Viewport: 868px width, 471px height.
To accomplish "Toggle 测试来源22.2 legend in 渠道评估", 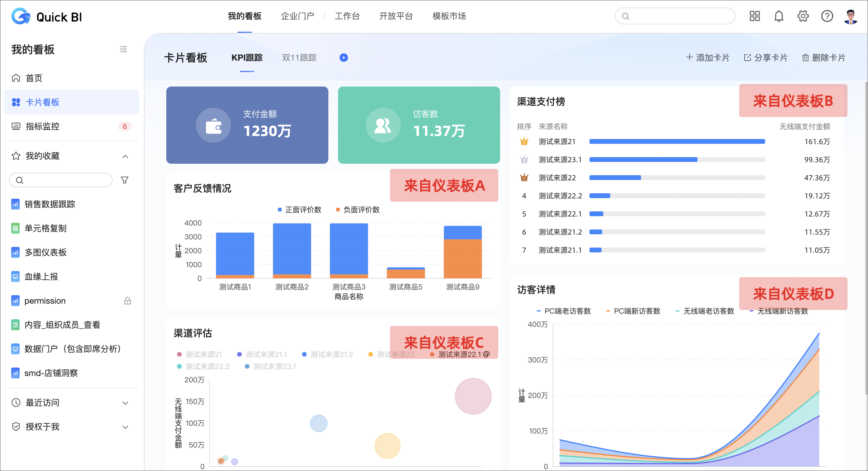I will 203,366.
